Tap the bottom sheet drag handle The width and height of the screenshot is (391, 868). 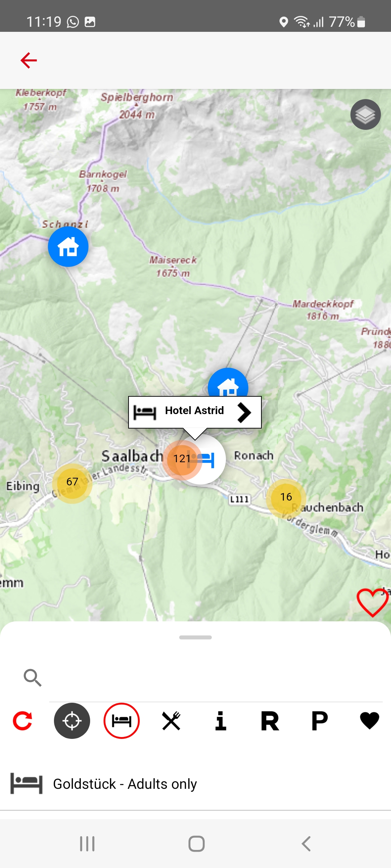(195, 637)
